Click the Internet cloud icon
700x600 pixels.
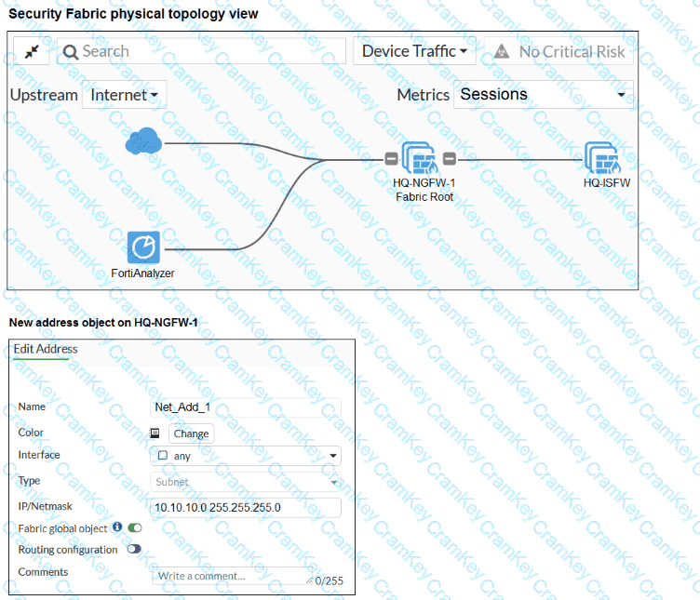point(144,141)
